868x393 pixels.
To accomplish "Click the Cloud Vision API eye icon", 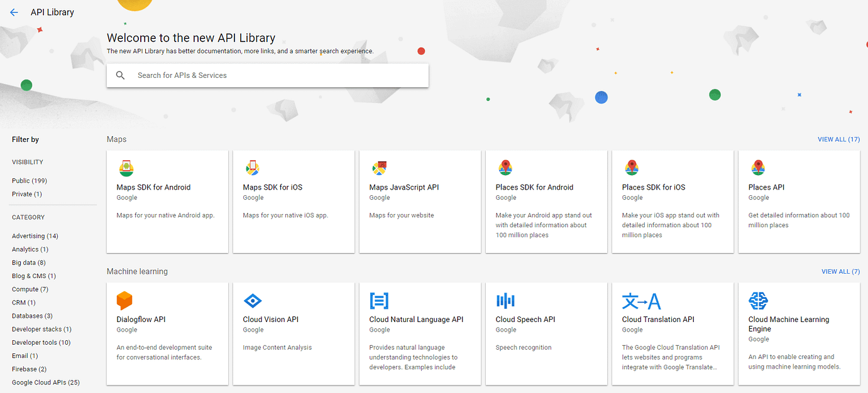I will click(x=252, y=301).
